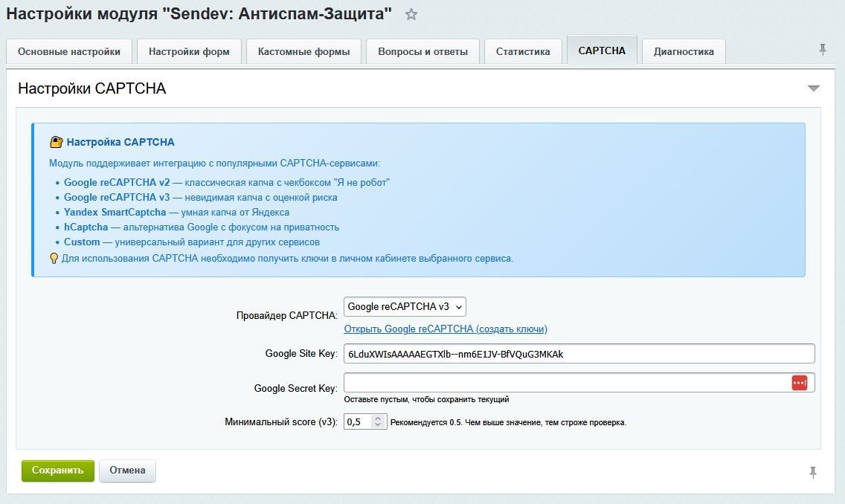
Task: Collapse the Настройки CAPTCHA section with the arrow
Action: point(813,86)
